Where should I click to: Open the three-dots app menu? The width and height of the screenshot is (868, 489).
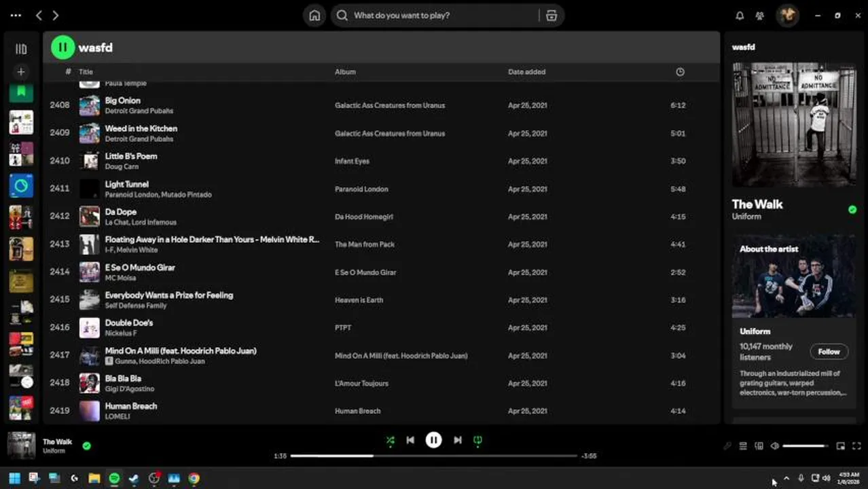16,15
